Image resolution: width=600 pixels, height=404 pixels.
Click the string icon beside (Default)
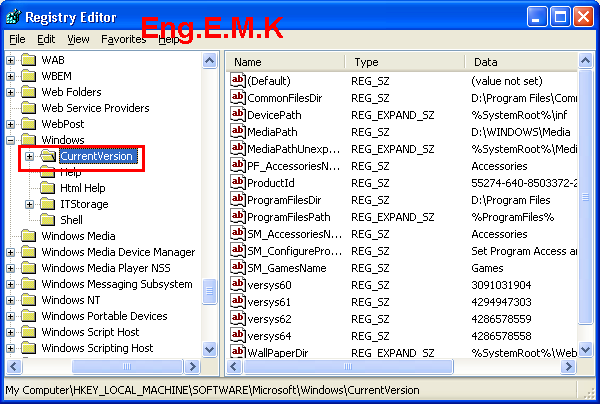coord(238,80)
